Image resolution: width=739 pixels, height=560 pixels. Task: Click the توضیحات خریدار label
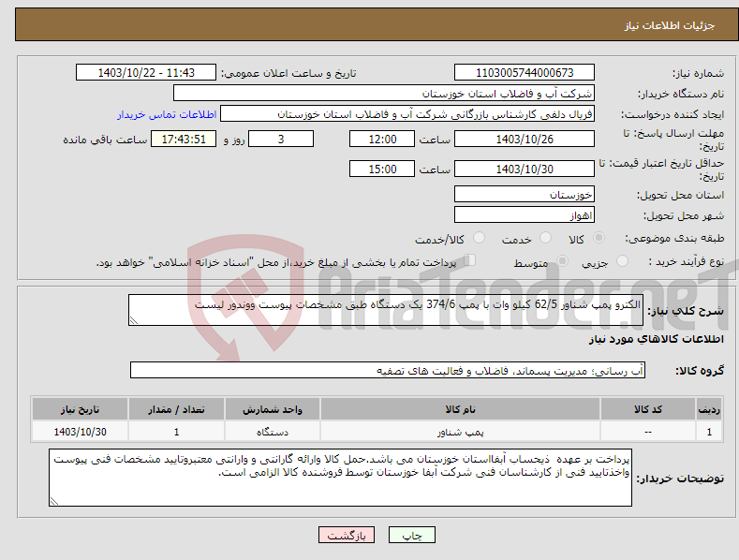680,479
